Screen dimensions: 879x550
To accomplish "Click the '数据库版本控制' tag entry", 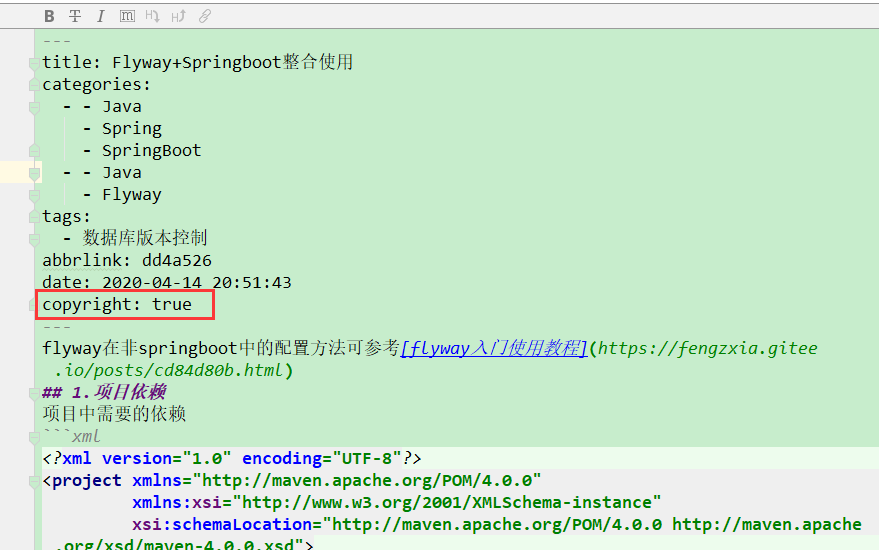I will (x=145, y=238).
